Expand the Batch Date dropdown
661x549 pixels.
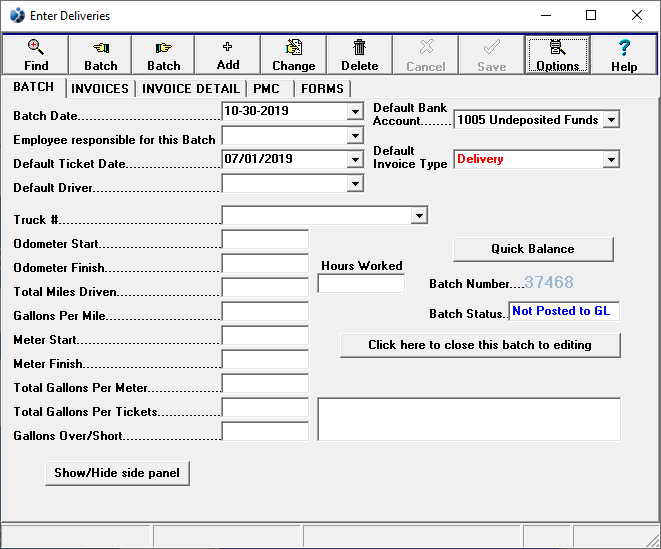[x=355, y=111]
